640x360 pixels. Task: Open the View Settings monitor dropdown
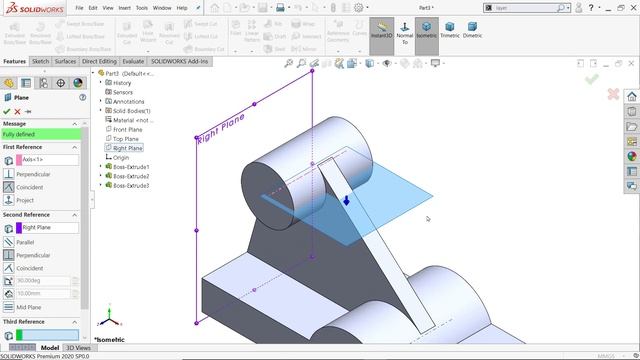click(437, 63)
